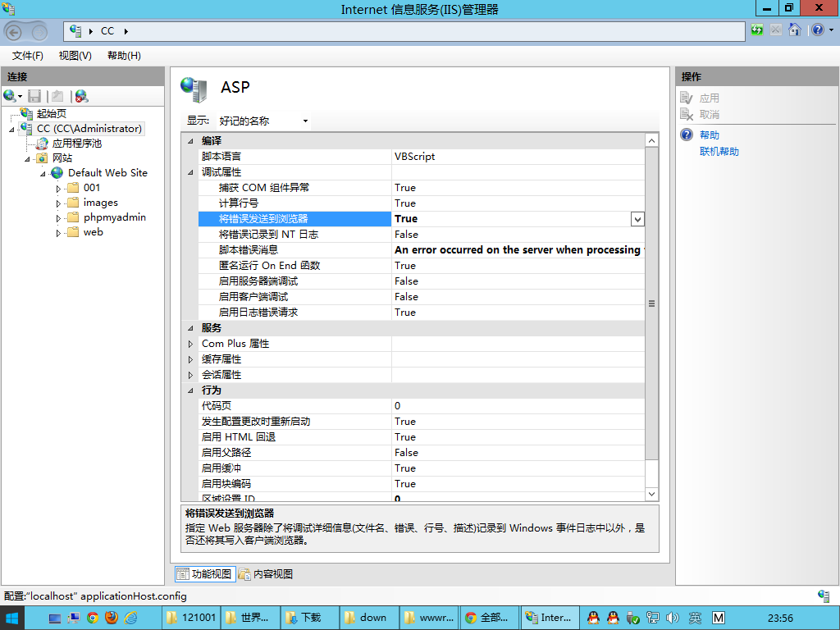840x630 pixels.
Task: Open the 帮助 link in the actions pane
Action: (710, 135)
